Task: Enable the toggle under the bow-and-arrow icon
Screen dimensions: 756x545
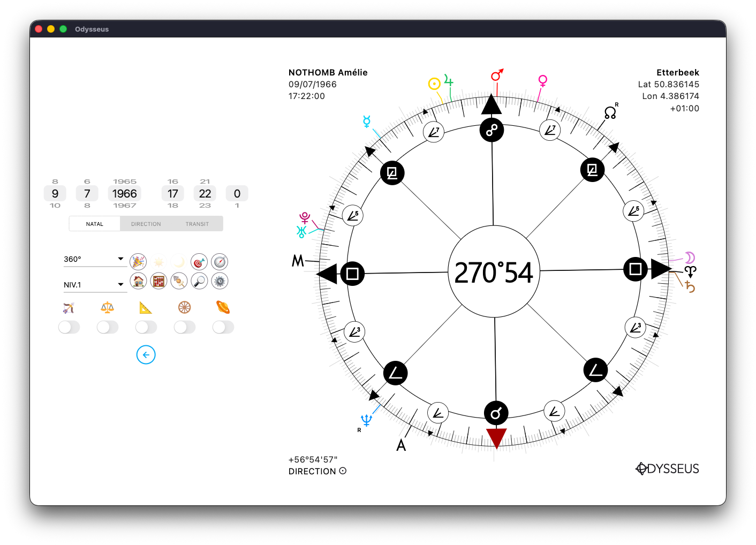Action: point(69,327)
